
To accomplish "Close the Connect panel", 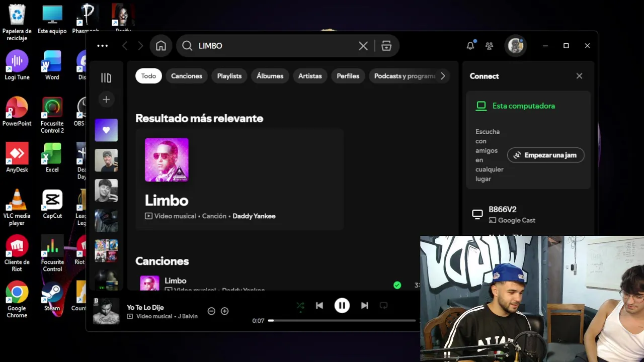I will tap(579, 76).
